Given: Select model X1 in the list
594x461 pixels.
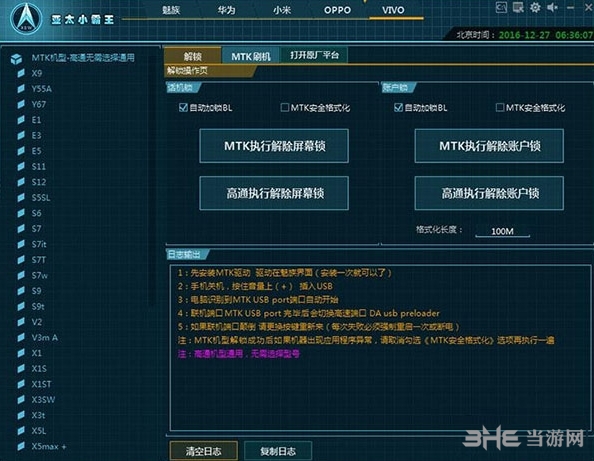Looking at the screenshot, I should (36, 353).
